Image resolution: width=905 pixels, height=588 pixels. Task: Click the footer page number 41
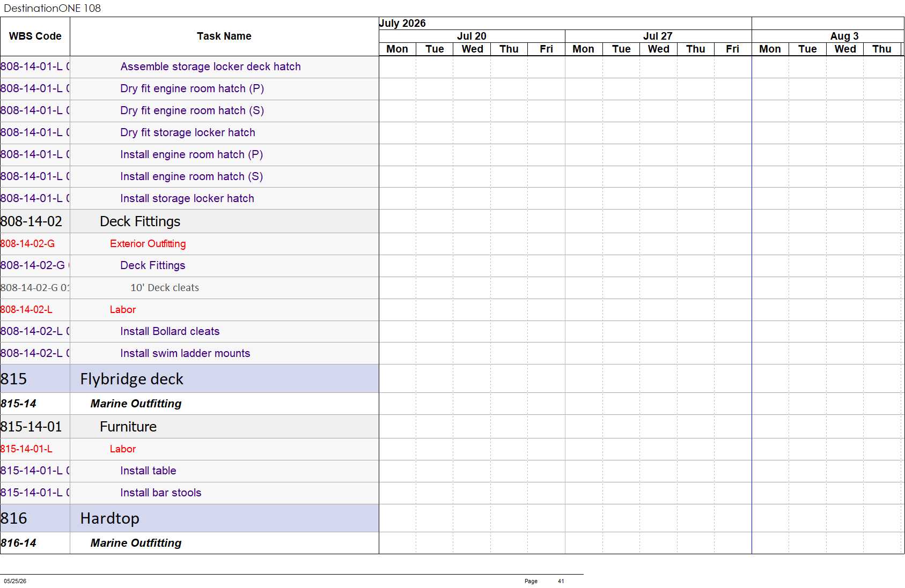561,581
